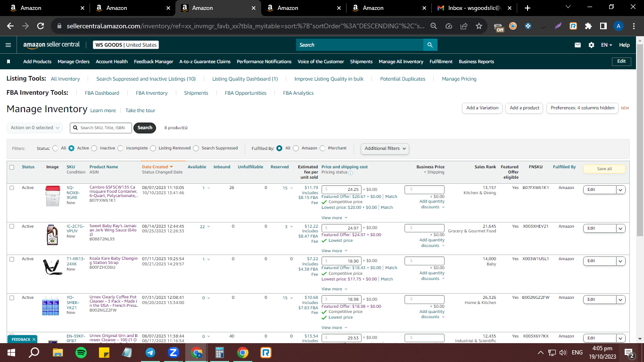Click the Sweet Baby Ray's sauce product image

pos(52,235)
